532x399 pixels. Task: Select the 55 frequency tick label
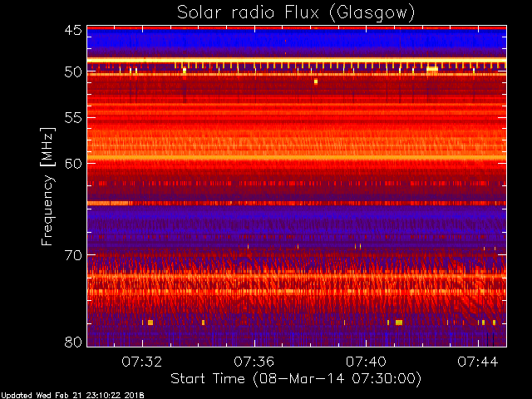click(73, 118)
